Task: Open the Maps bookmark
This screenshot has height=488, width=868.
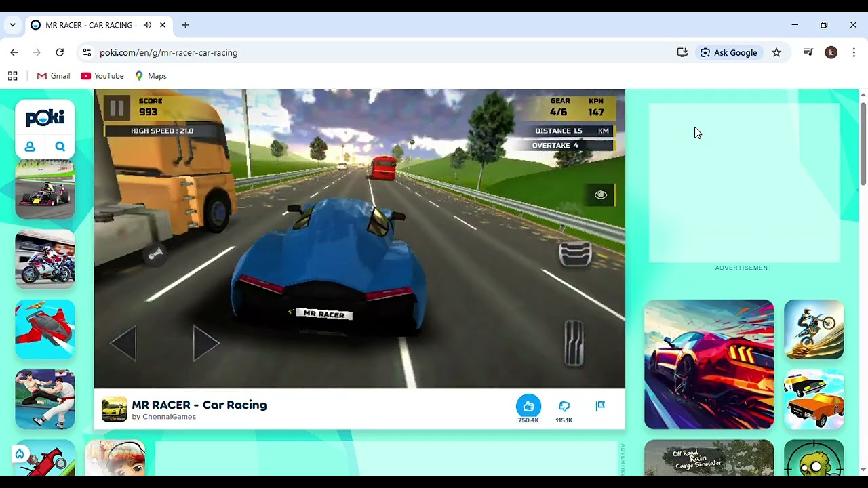Action: tap(151, 76)
